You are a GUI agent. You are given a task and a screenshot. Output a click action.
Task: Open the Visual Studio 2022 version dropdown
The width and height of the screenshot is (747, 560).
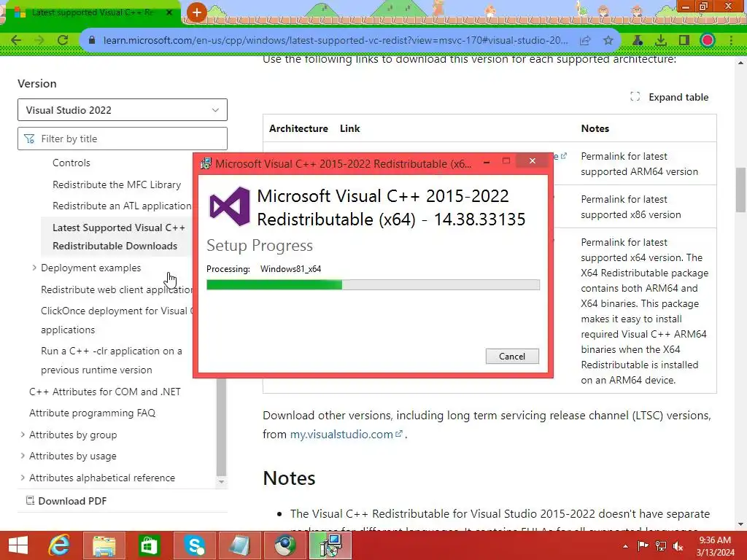point(123,110)
